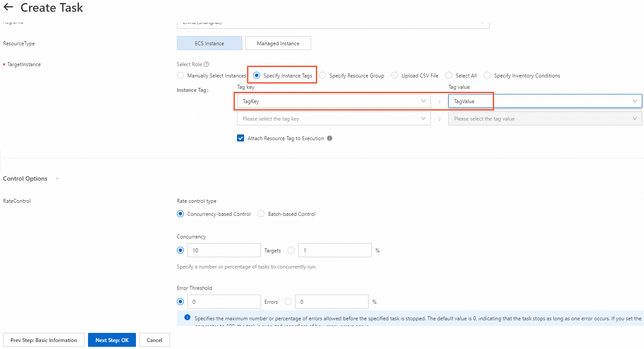Select ECS Instance resource type
644x349 pixels.
pos(209,44)
